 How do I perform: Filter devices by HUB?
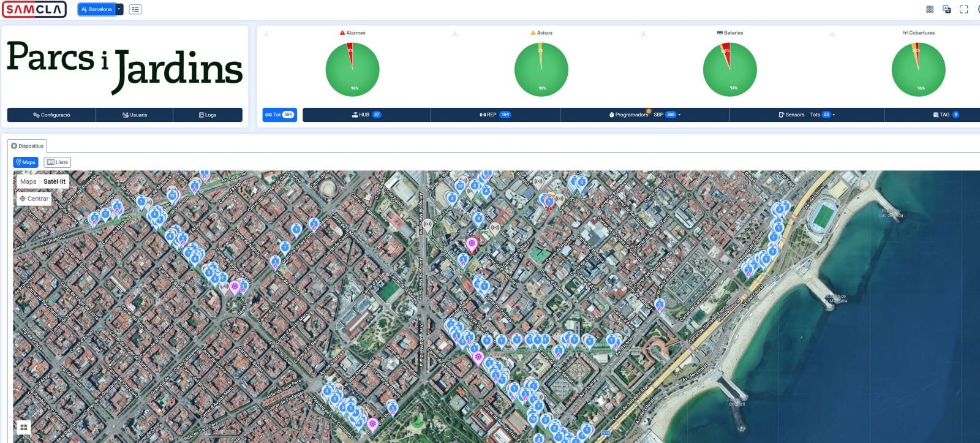366,115
